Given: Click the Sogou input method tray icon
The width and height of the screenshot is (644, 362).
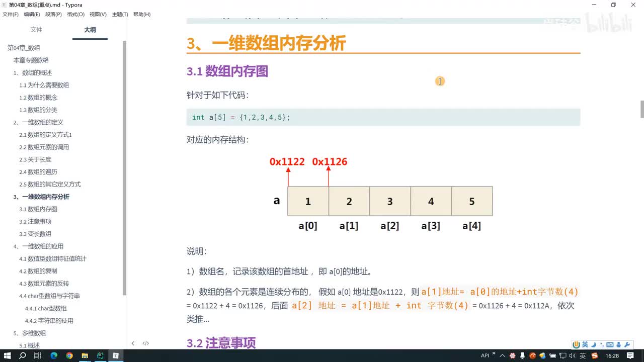Looking at the screenshot, I should point(595,355).
